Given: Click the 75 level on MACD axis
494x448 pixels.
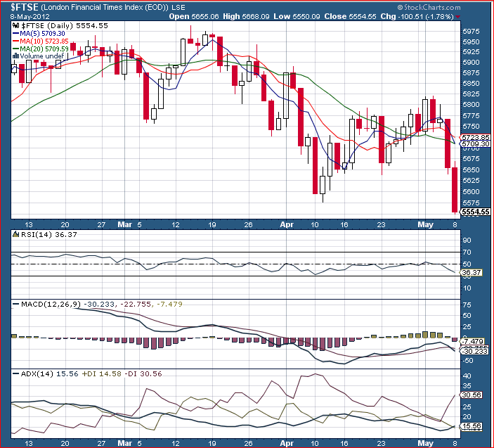Looking at the screenshot, I should [x=467, y=305].
